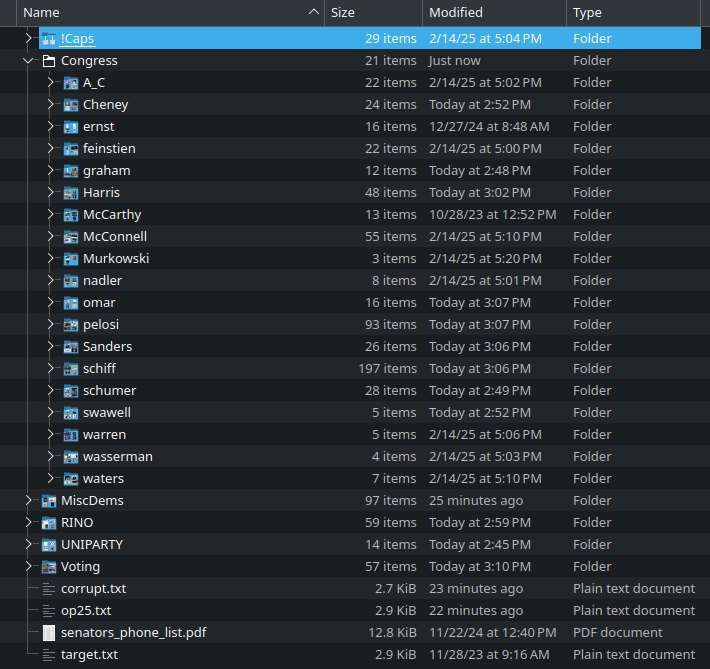
Task: Click the corrupt.txt text file icon
Action: (x=49, y=589)
